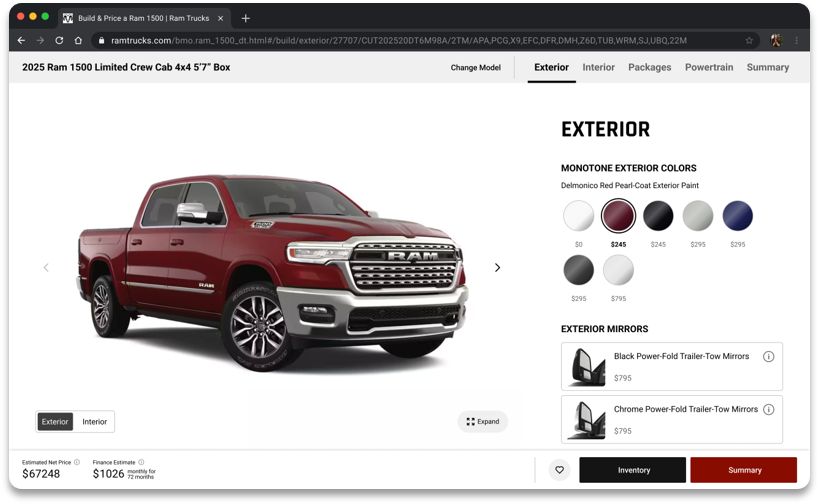Open the Chrome three-dot menu
The height and width of the screenshot is (504, 819).
tap(796, 40)
